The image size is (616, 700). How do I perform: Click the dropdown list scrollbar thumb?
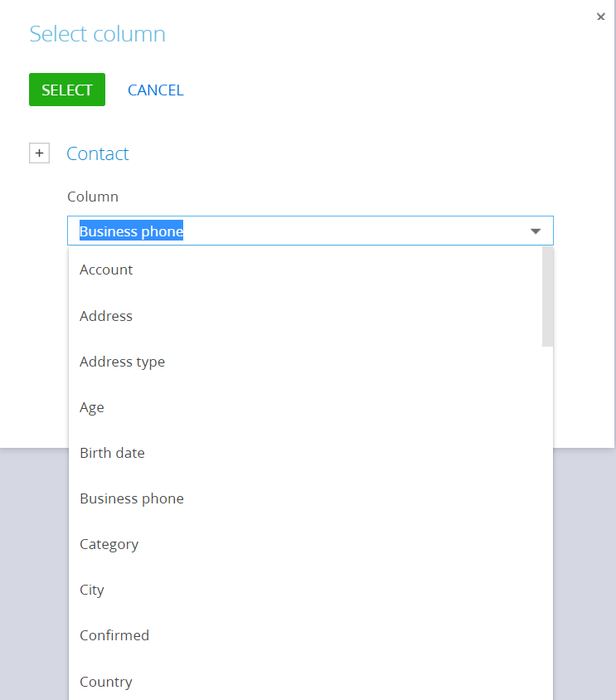click(548, 297)
